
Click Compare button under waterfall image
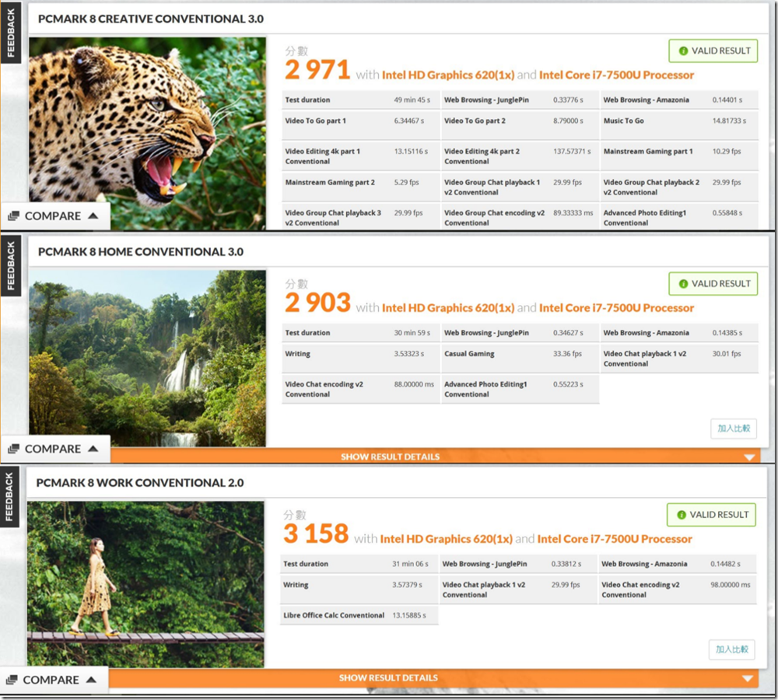click(55, 449)
